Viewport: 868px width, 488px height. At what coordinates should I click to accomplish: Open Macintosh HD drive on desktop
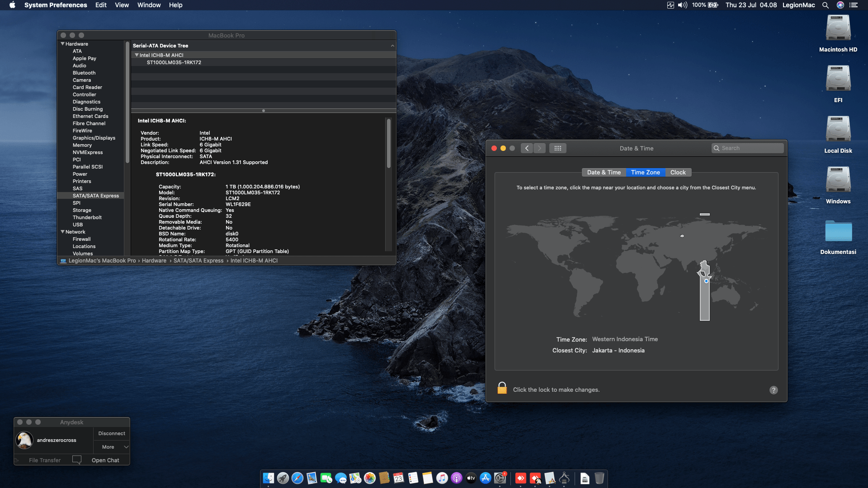point(838,28)
